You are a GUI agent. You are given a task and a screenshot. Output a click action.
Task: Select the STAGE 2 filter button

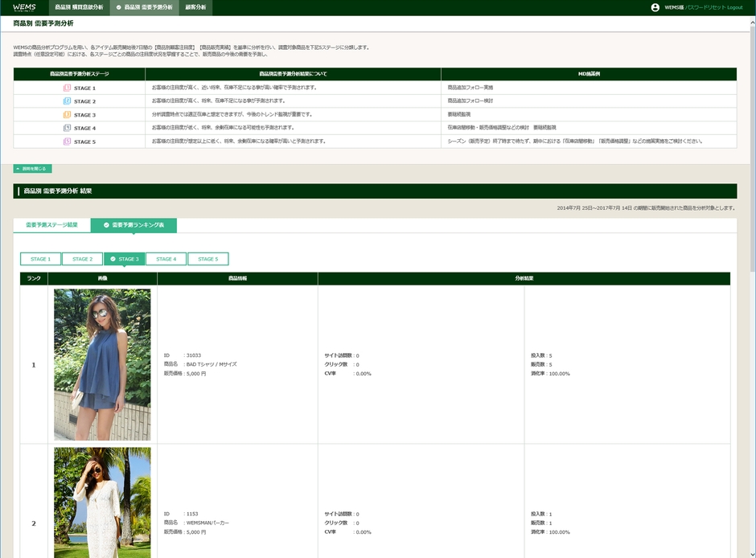[x=82, y=259]
